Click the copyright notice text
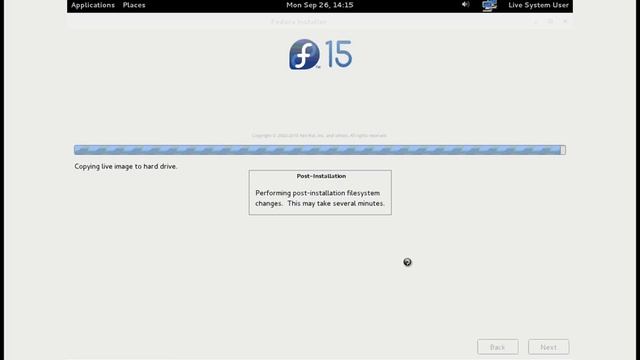Viewport: 640px width, 360px height. pyautogui.click(x=319, y=135)
